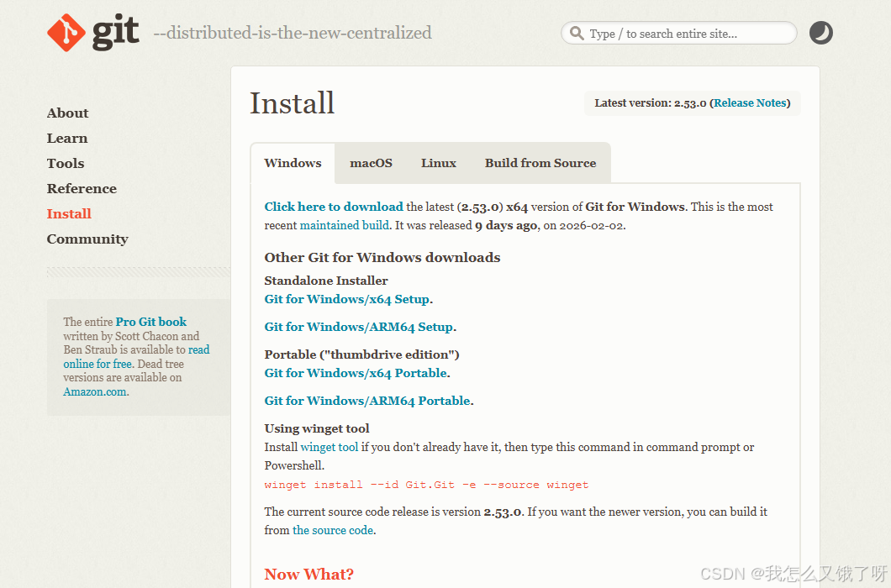Viewport: 891px width, 588px height.
Task: Download Git for Windows/x64 Portable
Action: pyautogui.click(x=356, y=373)
